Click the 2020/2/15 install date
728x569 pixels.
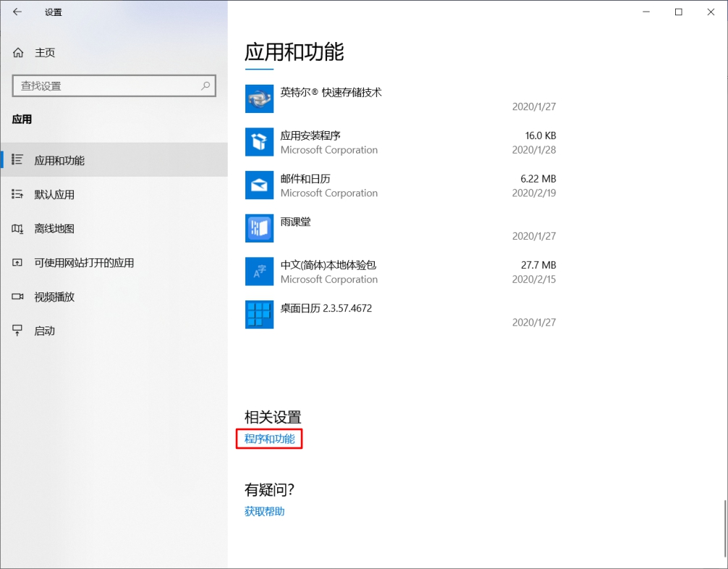tap(534, 279)
